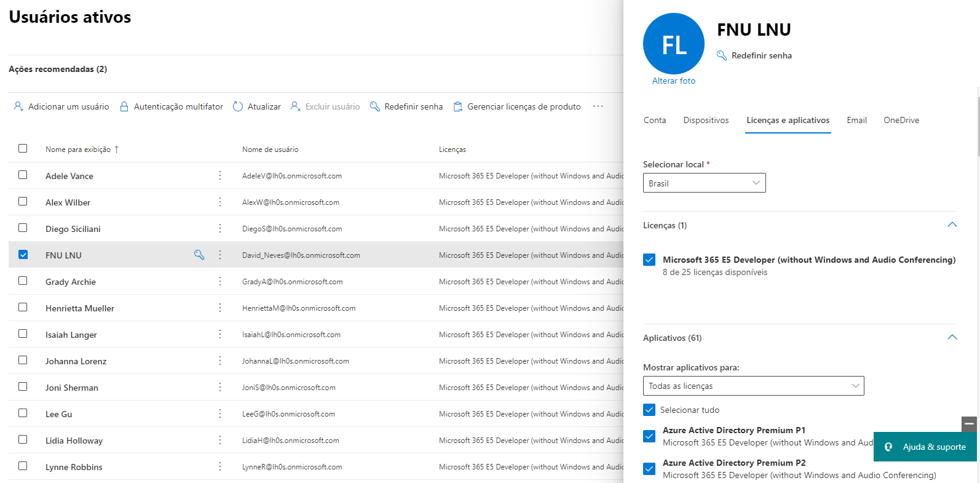The height and width of the screenshot is (483, 980).
Task: Minimize the help widget dash button
Action: click(x=969, y=424)
